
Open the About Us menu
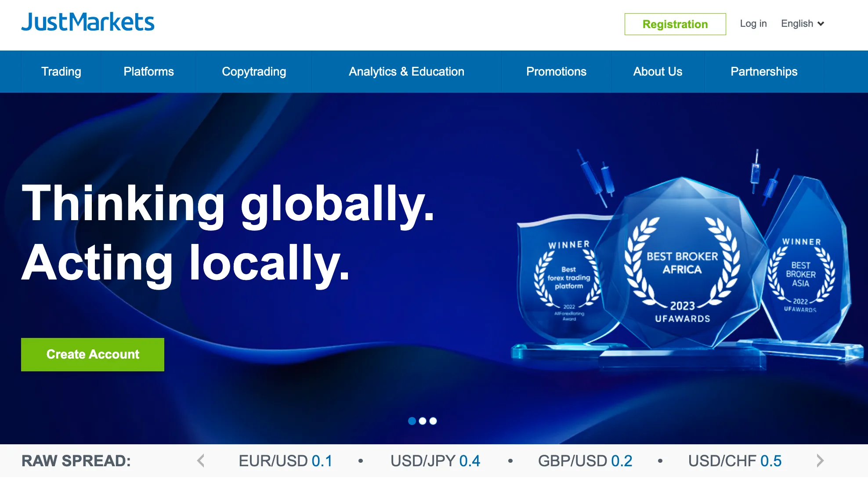coord(658,72)
